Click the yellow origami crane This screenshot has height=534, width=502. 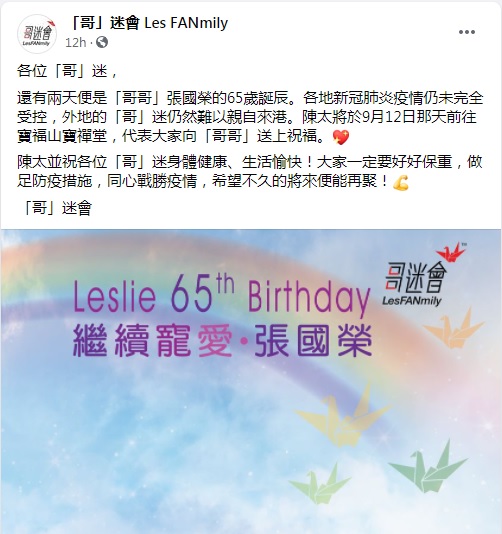pyautogui.click(x=342, y=416)
